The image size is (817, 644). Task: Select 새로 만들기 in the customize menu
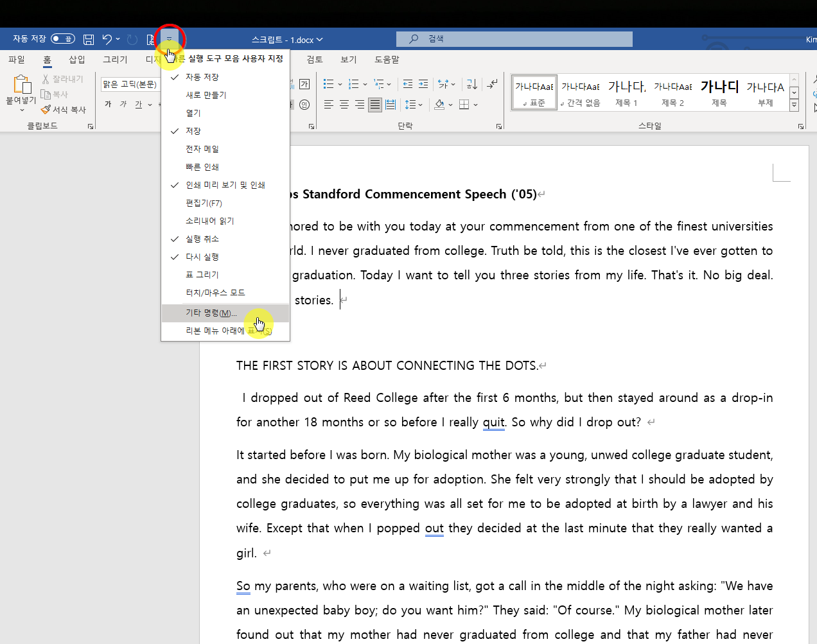click(x=225, y=95)
